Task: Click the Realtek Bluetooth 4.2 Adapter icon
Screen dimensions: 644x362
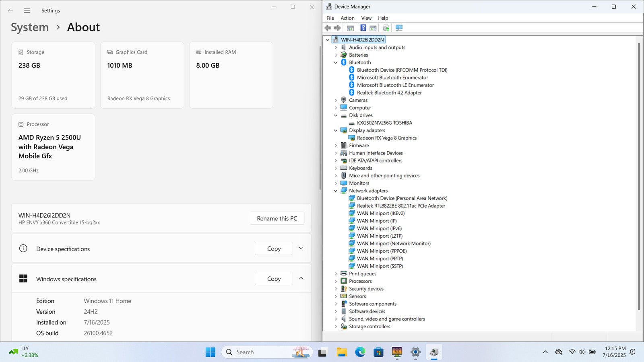Action: (x=351, y=93)
